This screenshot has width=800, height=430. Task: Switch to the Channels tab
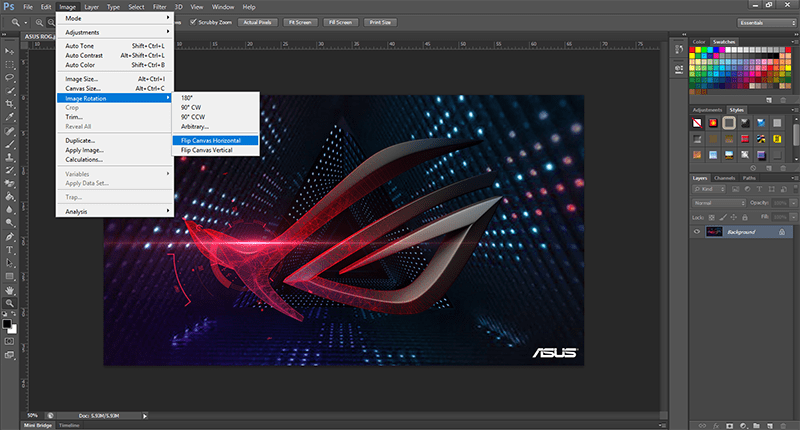click(x=724, y=178)
